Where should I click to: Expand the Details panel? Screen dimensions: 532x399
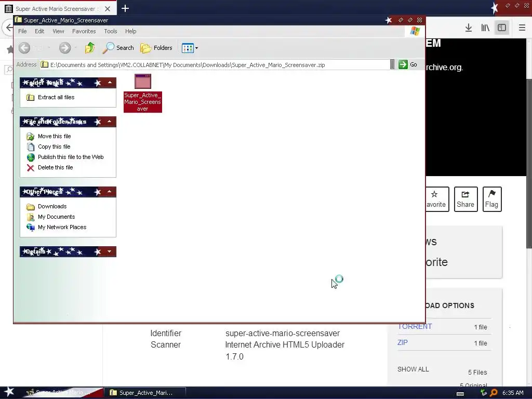109,251
